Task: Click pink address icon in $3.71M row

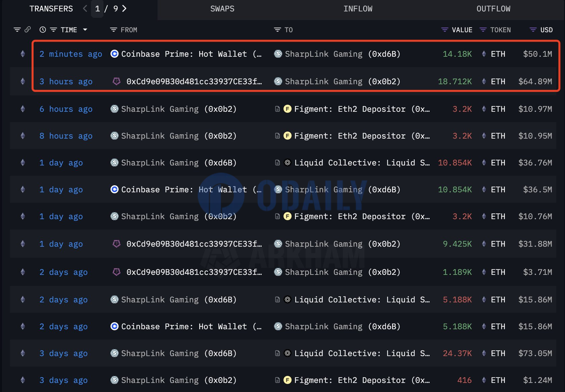Action: [117, 272]
